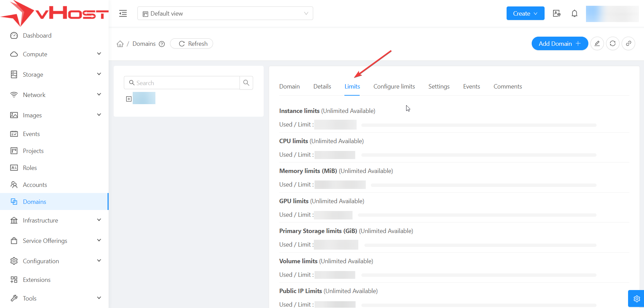The height and width of the screenshot is (308, 644).
Task: Switch to the Settings tab
Action: click(x=439, y=86)
